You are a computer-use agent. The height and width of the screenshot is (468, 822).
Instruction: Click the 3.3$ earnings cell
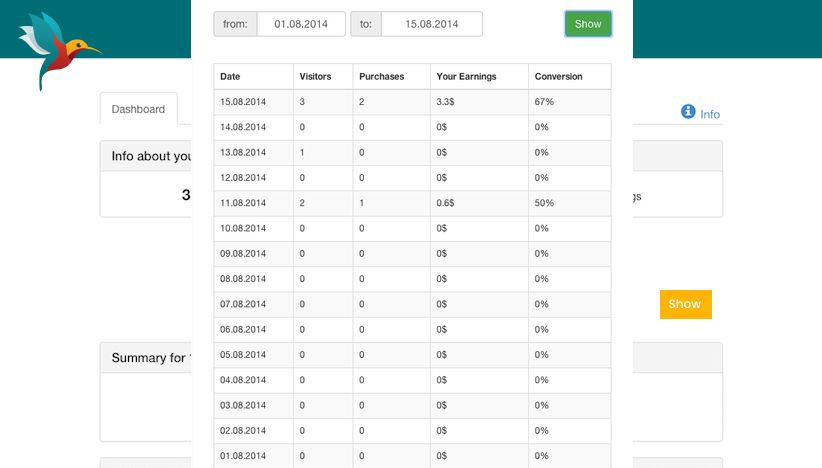point(446,102)
